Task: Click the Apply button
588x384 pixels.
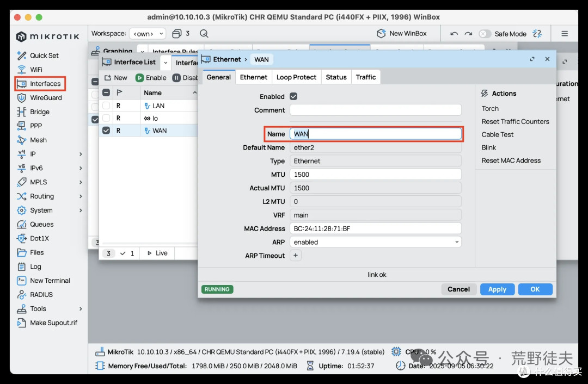Action: (497, 289)
